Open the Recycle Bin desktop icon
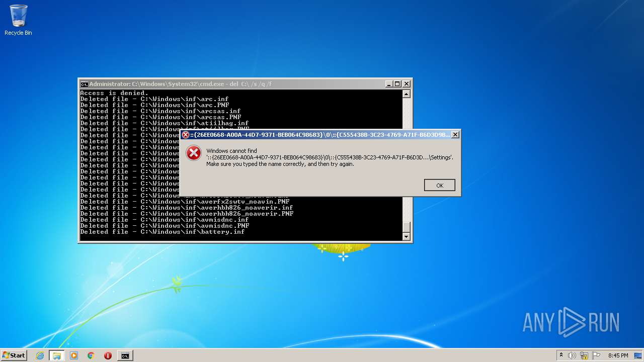 [18, 20]
